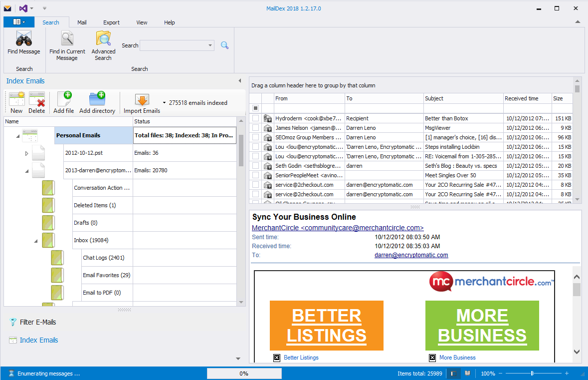This screenshot has width=588, height=380.
Task: Adjust the zoom slider handle
Action: [x=532, y=374]
